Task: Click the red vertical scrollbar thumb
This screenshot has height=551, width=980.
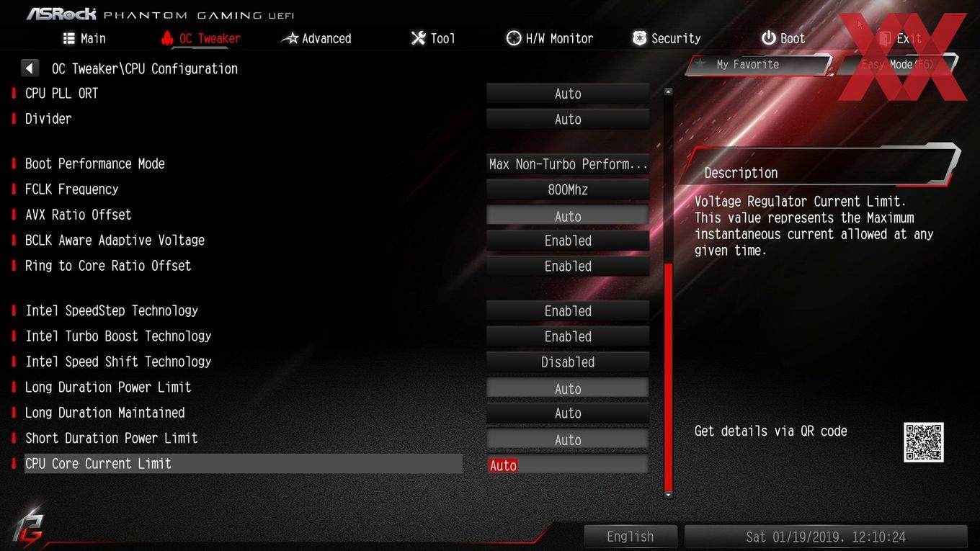Action: (x=668, y=377)
